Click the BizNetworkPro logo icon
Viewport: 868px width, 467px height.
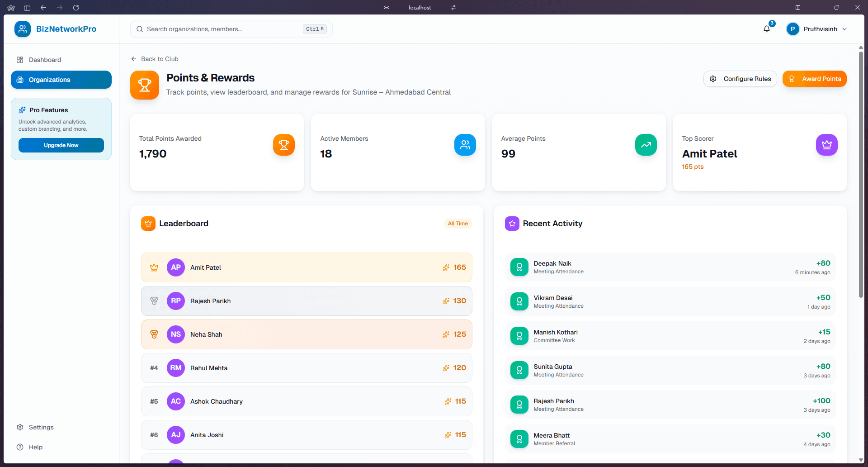point(23,29)
